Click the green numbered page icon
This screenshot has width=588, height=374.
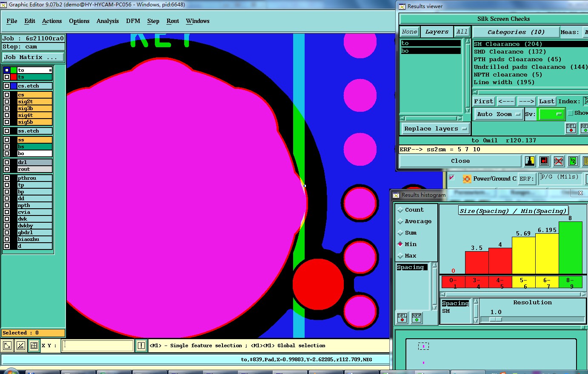coord(573,161)
